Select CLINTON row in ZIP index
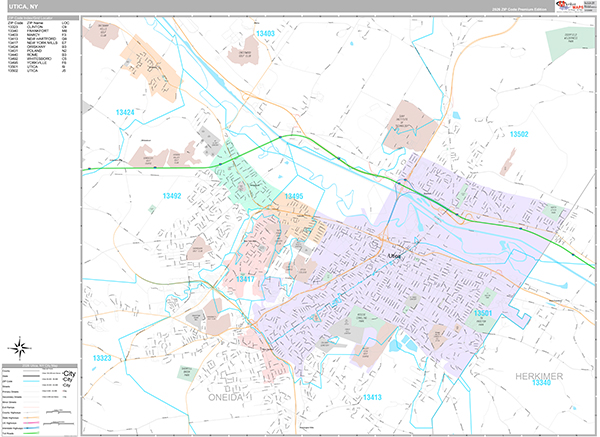The image size is (600, 437). coord(30,26)
